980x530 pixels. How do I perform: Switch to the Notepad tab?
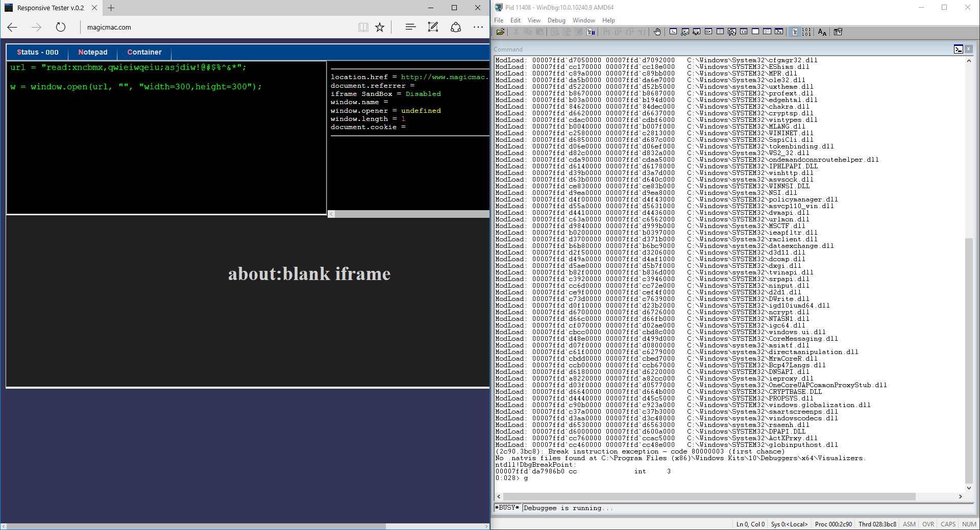[93, 52]
